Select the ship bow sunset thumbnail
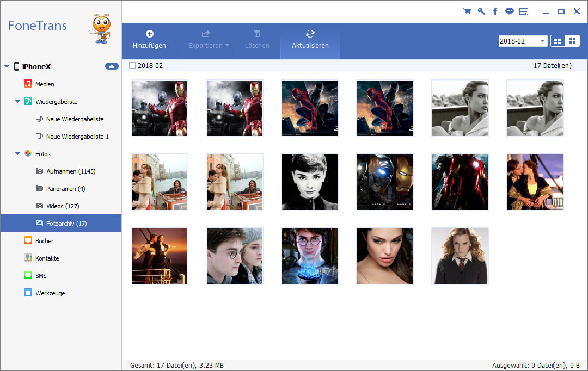 click(160, 256)
